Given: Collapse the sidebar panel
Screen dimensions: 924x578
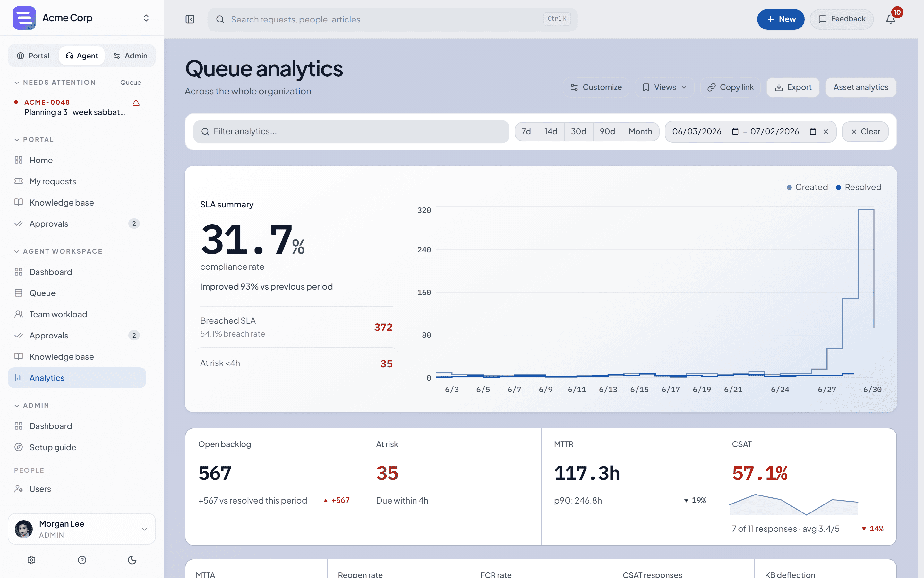Looking at the screenshot, I should 190,19.
